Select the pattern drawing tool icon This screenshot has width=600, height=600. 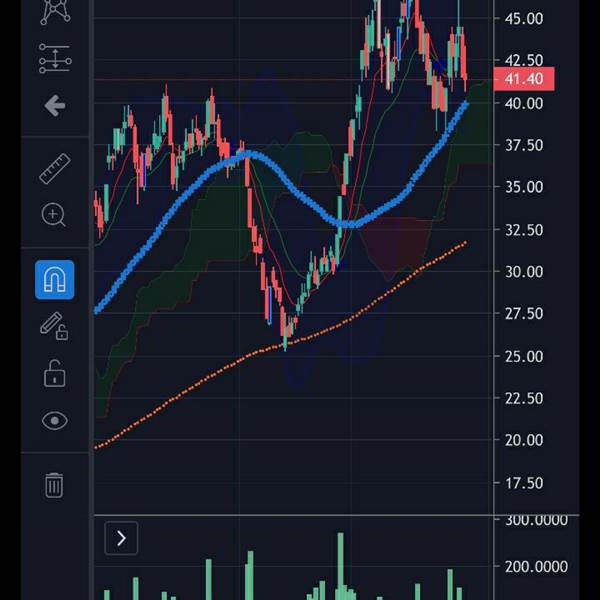pos(55,11)
